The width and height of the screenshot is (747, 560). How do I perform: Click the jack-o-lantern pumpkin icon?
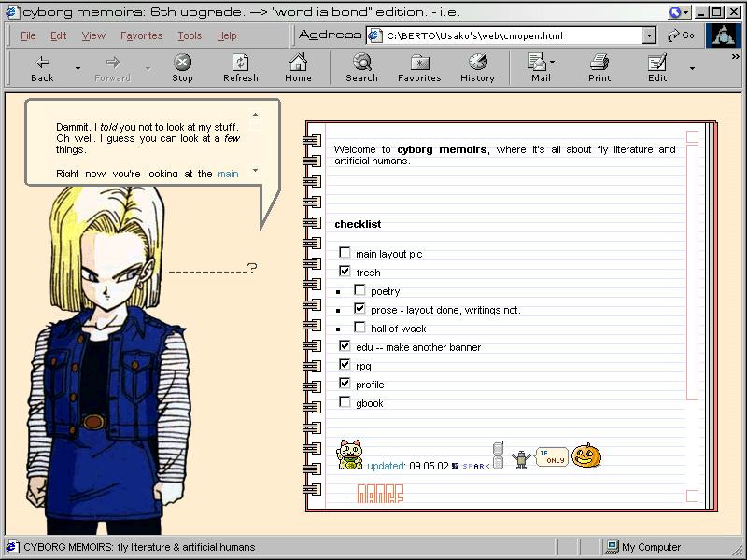tap(586, 455)
